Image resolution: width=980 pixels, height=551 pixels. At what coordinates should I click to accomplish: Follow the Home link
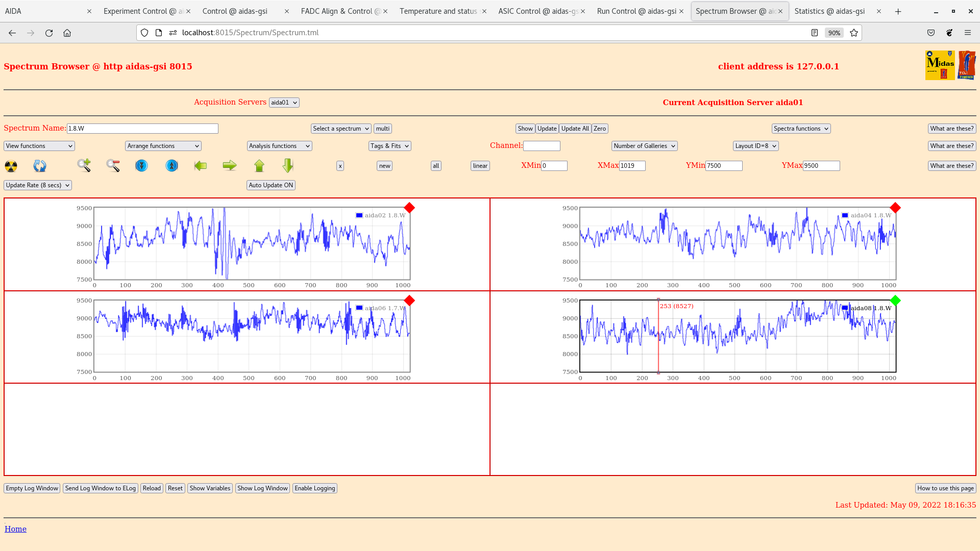pyautogui.click(x=15, y=529)
